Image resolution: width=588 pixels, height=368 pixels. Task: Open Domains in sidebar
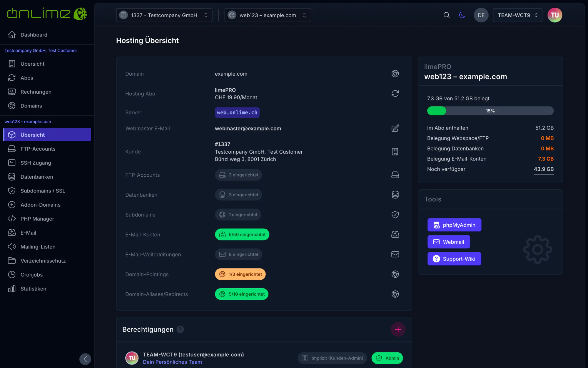coord(47,106)
